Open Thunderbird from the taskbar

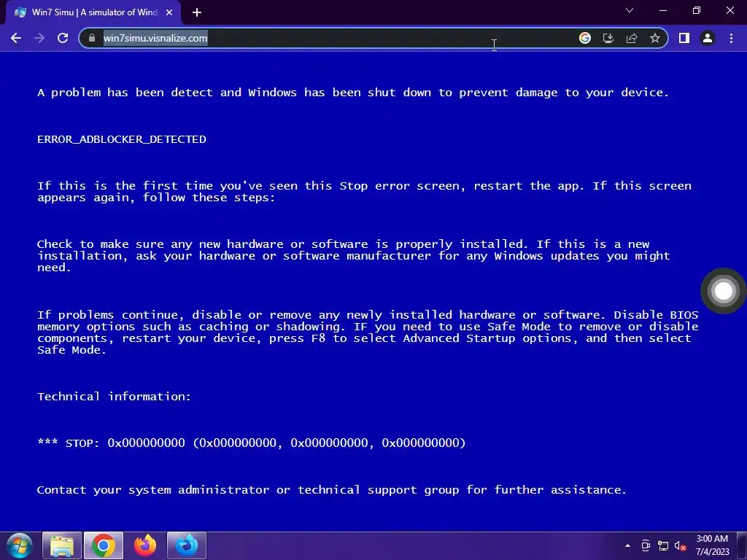(187, 545)
